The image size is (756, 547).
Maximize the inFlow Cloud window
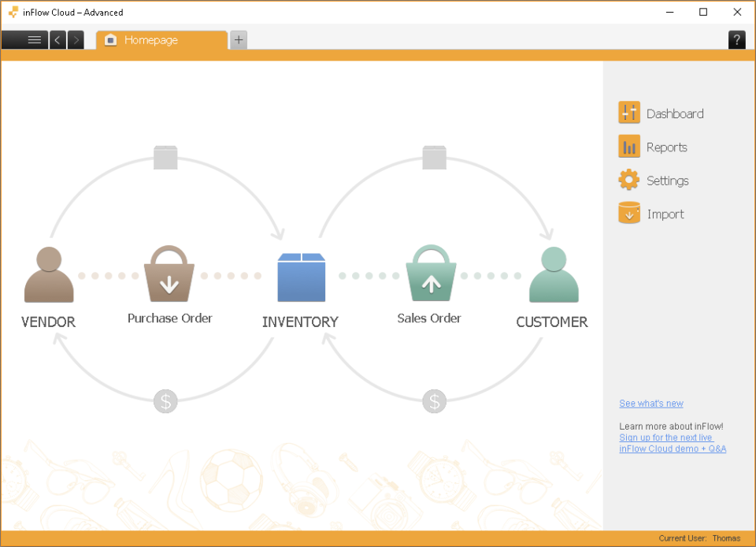point(703,12)
